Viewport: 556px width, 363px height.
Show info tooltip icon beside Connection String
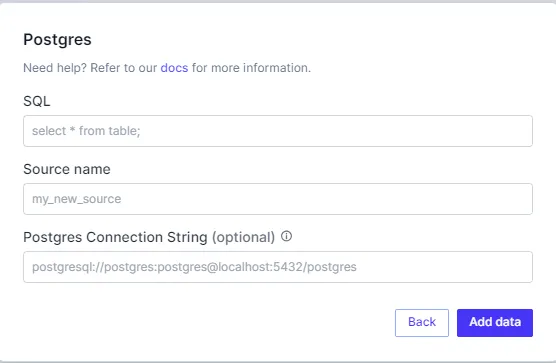[x=287, y=236]
